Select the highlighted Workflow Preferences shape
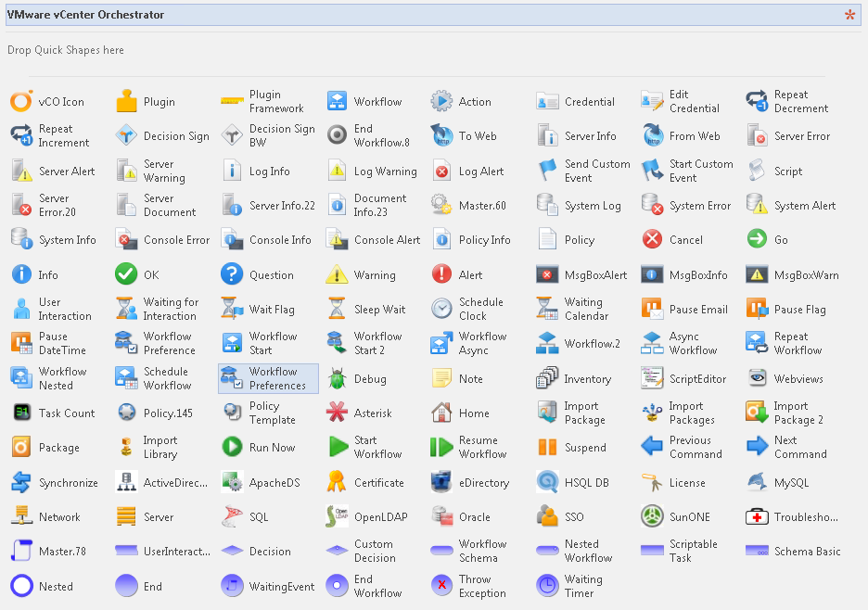868x610 pixels. [269, 378]
